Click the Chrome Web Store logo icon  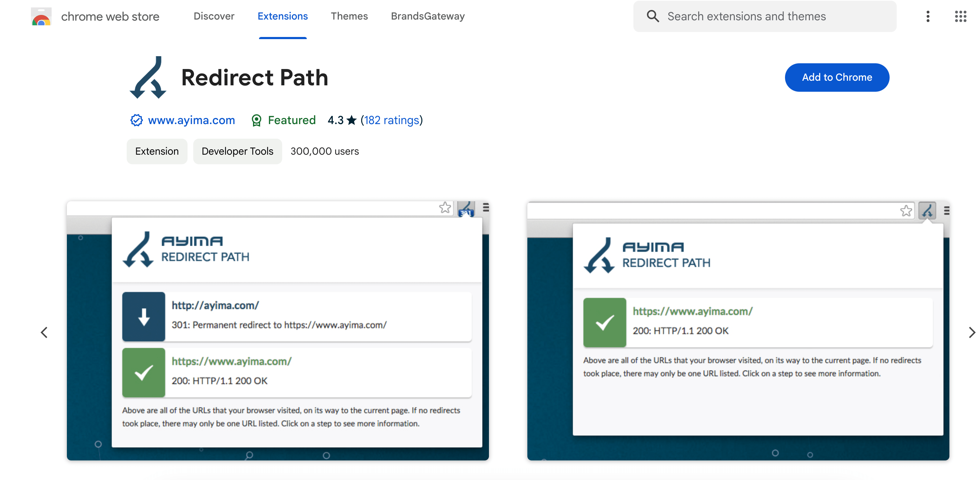click(x=41, y=16)
